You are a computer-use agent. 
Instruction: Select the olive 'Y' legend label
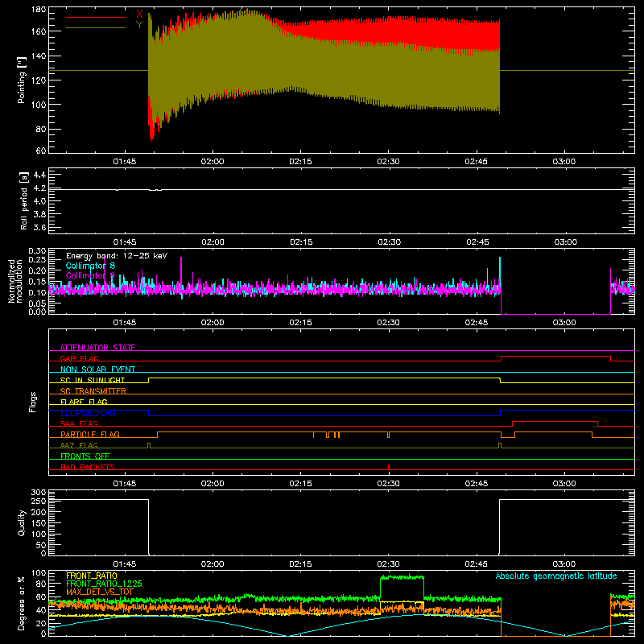[139, 25]
